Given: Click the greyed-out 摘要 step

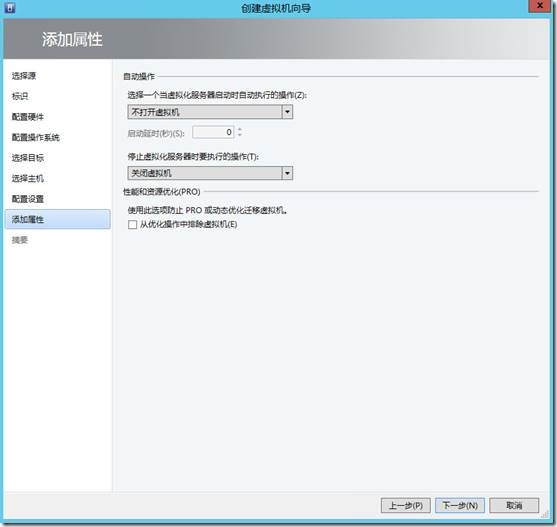Looking at the screenshot, I should tap(20, 240).
